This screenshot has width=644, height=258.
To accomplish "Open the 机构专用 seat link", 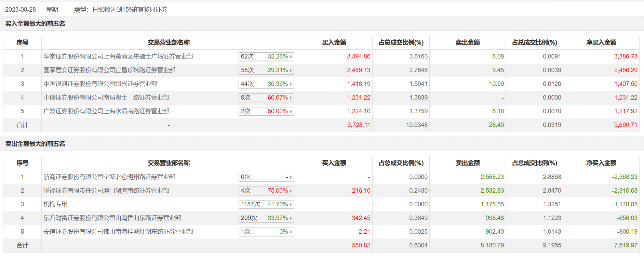I will click(55, 204).
